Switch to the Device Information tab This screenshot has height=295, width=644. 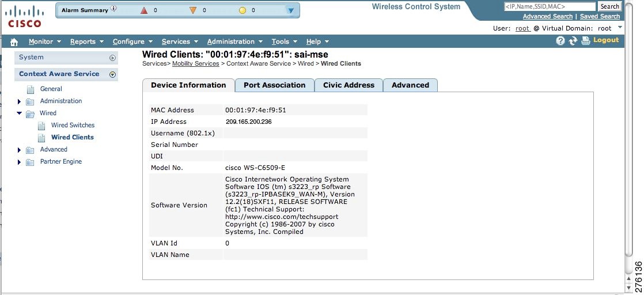[188, 85]
